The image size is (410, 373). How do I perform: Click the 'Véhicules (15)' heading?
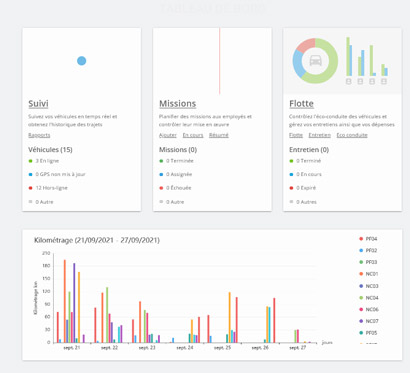(x=50, y=150)
